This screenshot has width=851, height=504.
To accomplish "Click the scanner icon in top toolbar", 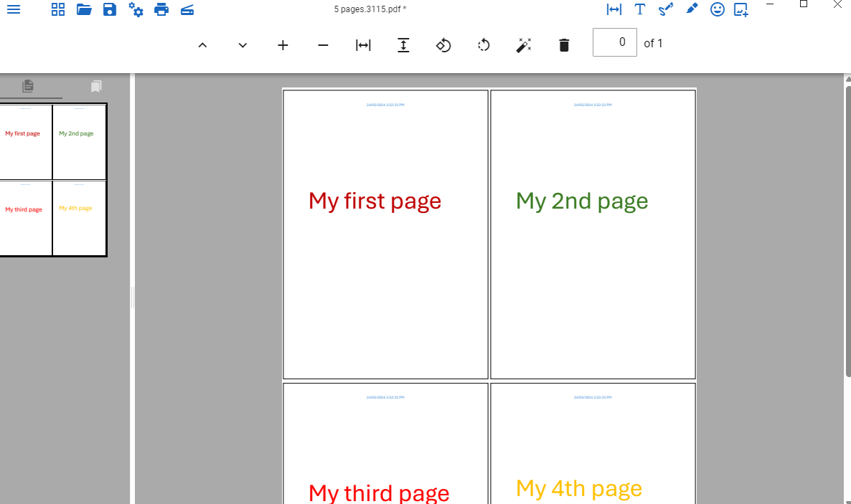I will click(187, 10).
